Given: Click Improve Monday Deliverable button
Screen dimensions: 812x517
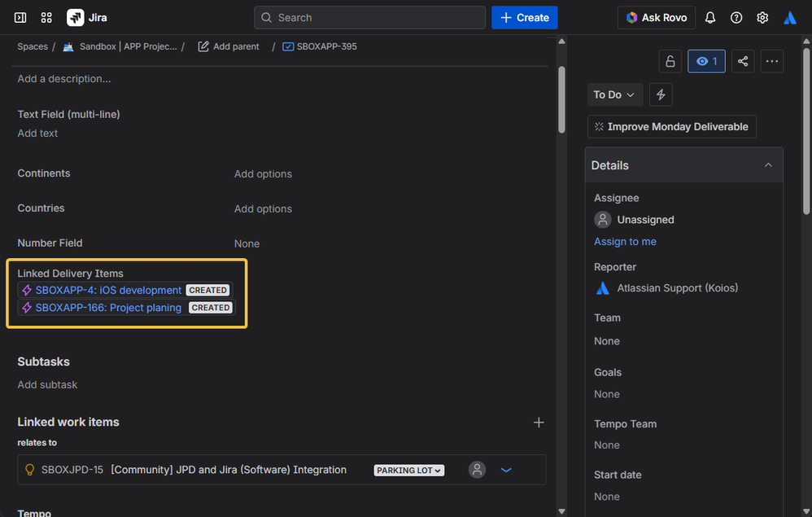Looking at the screenshot, I should [672, 126].
